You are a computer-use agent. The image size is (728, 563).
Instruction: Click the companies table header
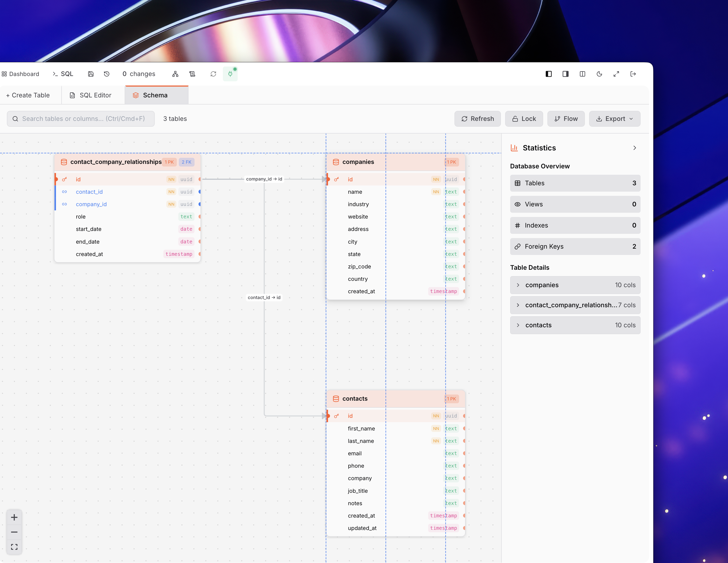[396, 162]
